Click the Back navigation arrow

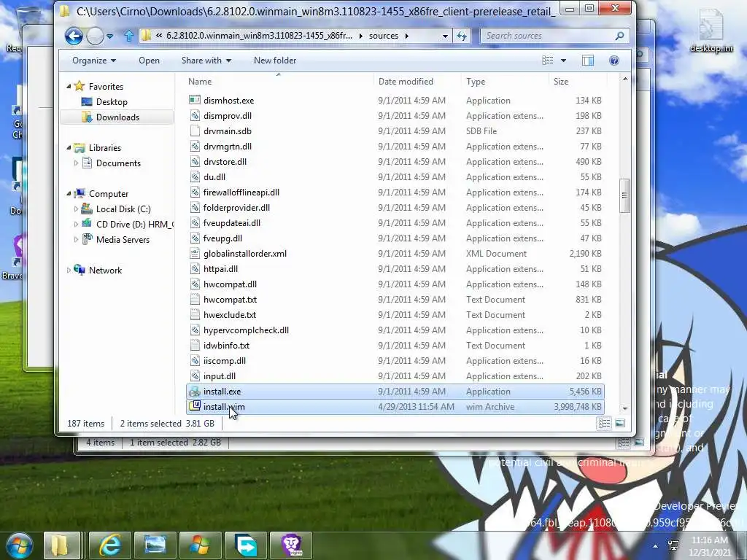click(x=74, y=36)
